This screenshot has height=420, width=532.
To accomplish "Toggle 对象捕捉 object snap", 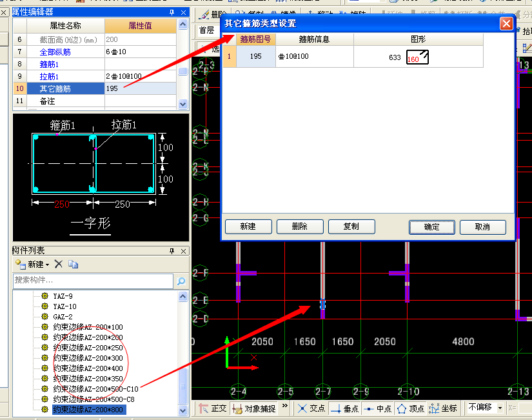I will (x=254, y=408).
